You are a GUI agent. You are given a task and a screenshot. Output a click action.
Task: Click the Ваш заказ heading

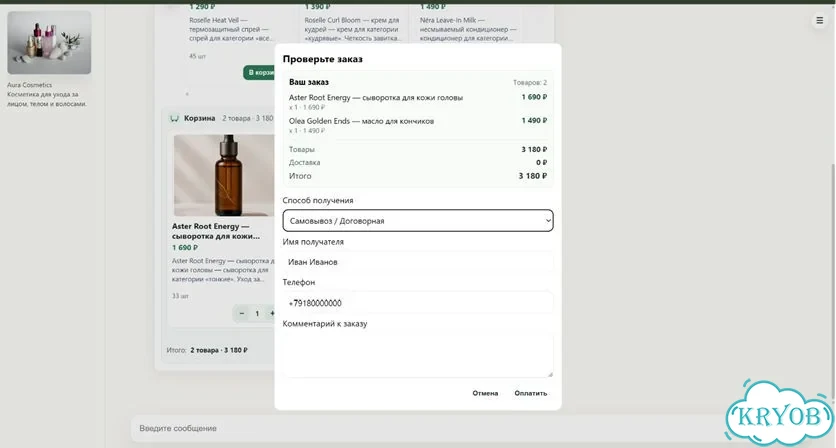309,82
